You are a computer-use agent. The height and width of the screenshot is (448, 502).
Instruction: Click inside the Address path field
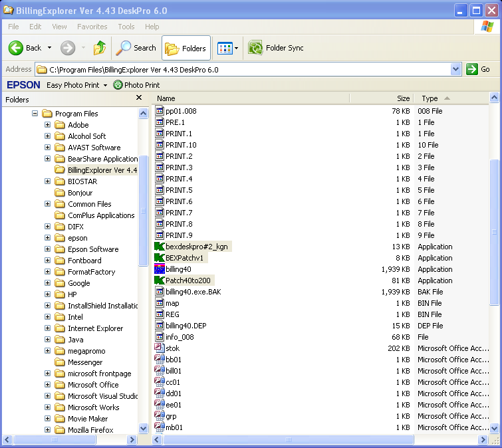coord(243,69)
